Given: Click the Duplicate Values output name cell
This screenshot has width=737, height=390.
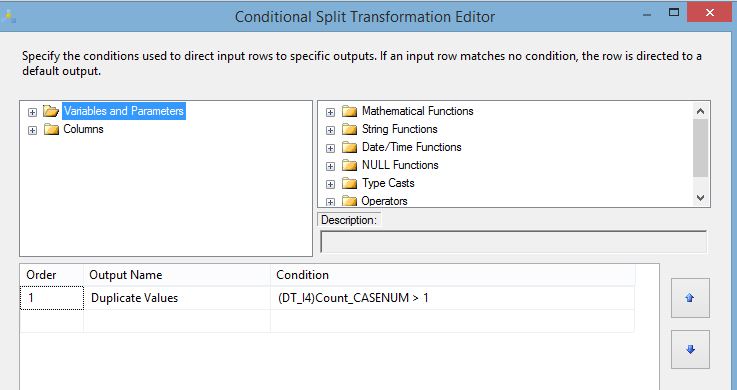Looking at the screenshot, I should tap(177, 298).
